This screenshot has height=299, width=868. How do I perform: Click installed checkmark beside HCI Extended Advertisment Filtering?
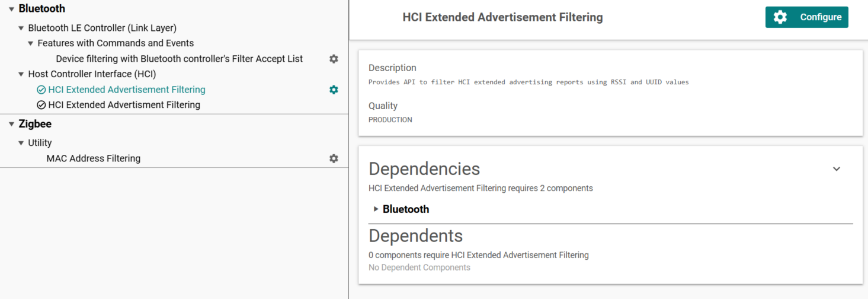pos(41,105)
